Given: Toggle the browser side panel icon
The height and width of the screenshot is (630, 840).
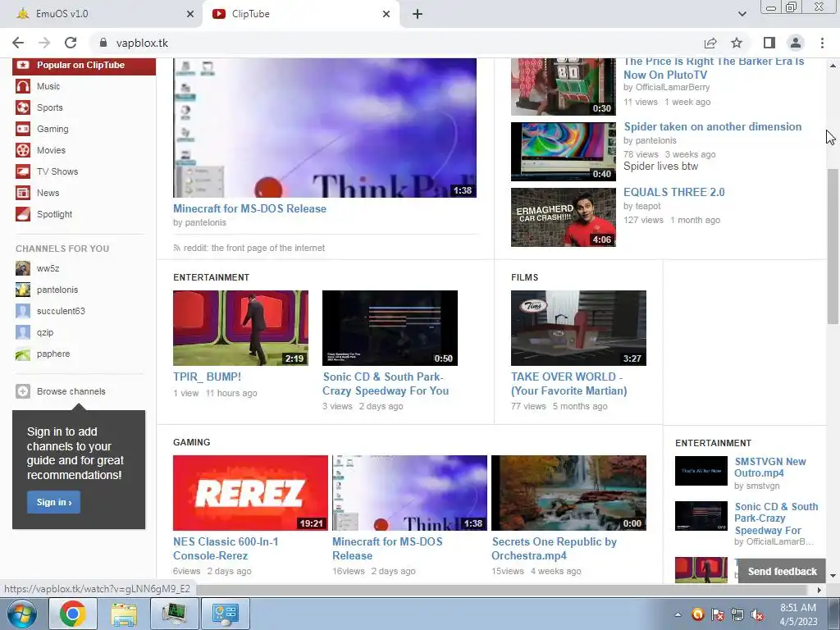Looking at the screenshot, I should [x=769, y=43].
